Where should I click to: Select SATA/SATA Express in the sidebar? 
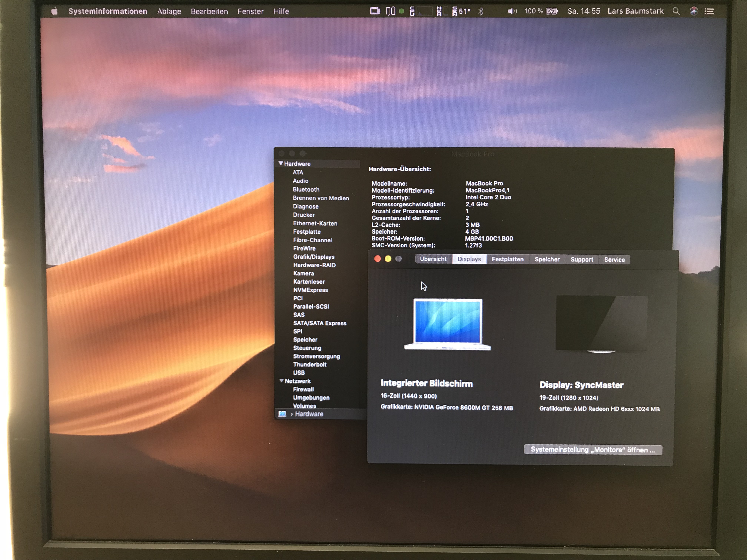(320, 323)
